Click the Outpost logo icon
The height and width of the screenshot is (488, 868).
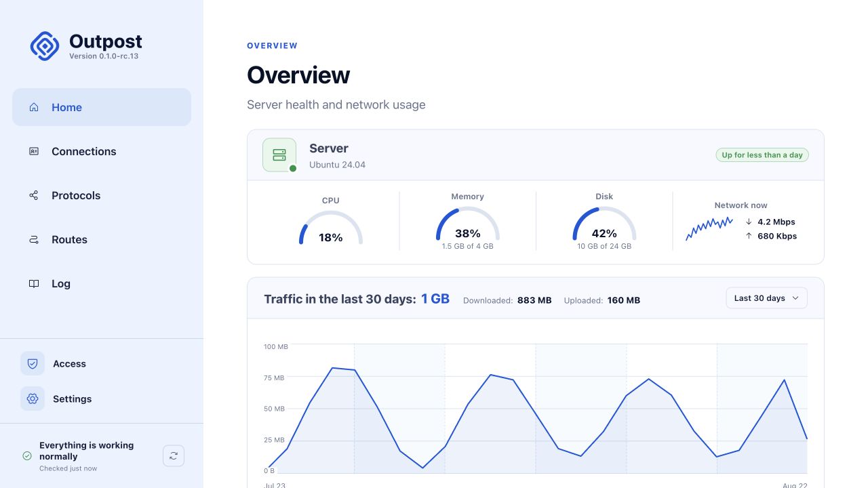(x=45, y=46)
